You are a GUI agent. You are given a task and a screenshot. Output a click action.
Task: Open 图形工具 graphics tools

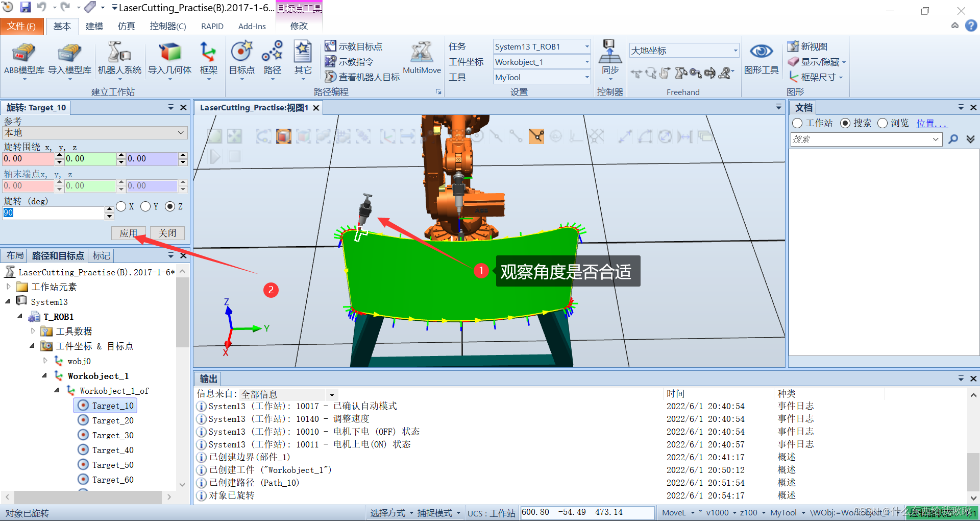point(761,59)
